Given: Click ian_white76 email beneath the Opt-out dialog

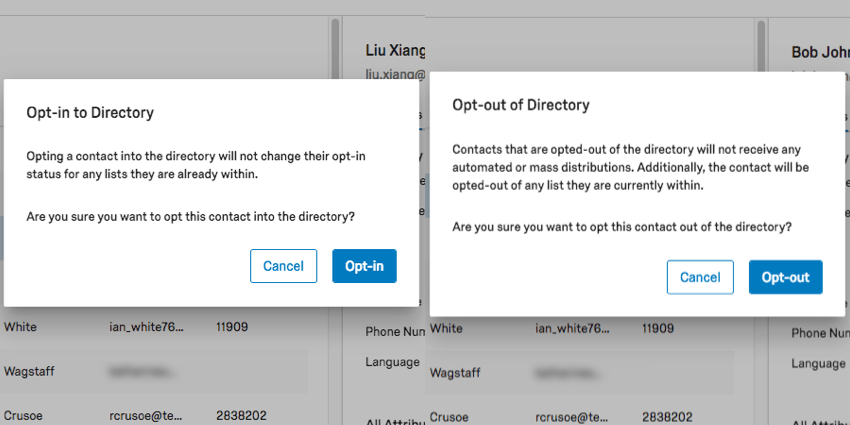Looking at the screenshot, I should click(x=571, y=328).
